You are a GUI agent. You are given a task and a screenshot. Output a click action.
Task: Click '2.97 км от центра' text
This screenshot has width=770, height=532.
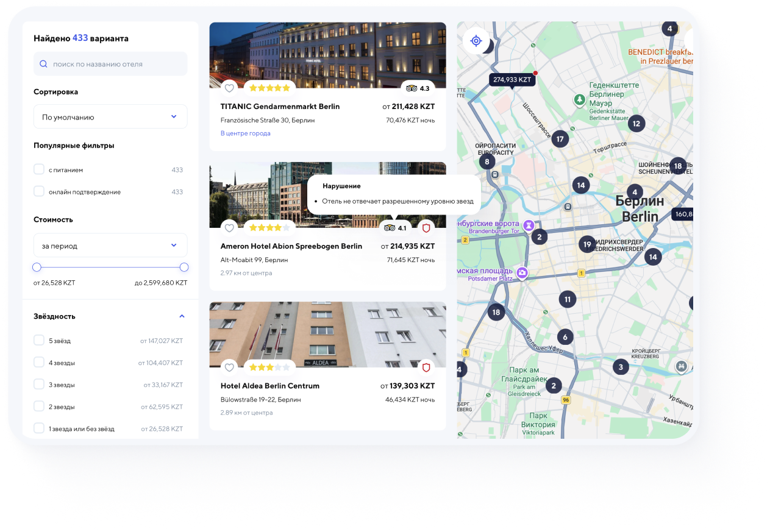246,273
